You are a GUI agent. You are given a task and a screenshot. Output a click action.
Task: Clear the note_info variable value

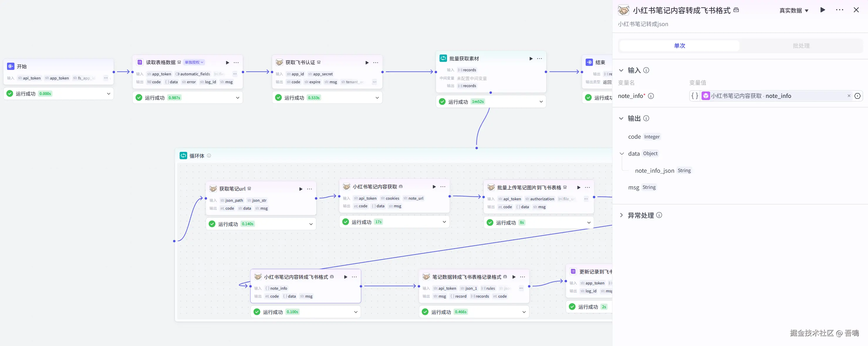click(849, 96)
